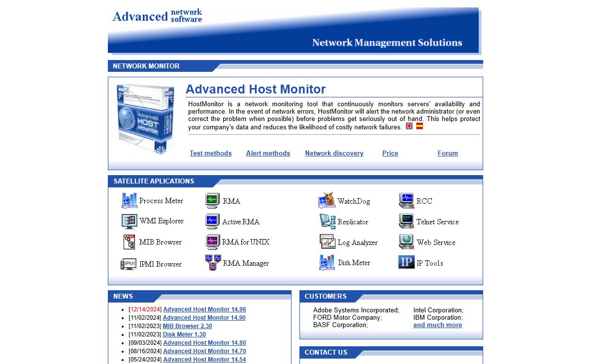Click the Advanced Network Software logo
Image resolution: width=591 pixels, height=364 pixels.
click(x=157, y=16)
